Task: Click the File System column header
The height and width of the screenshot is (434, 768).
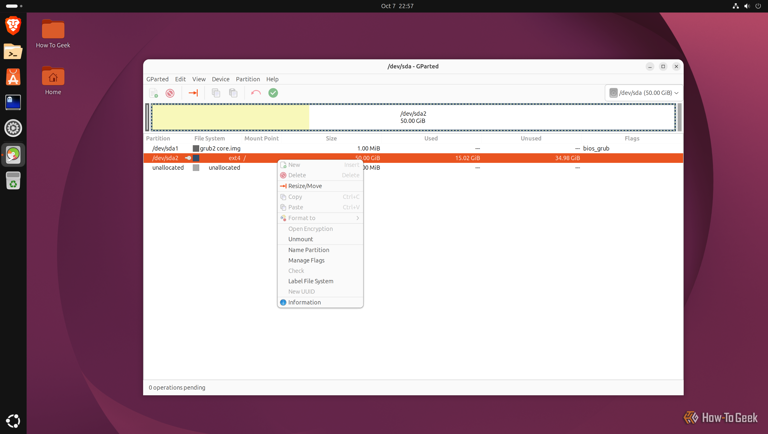Action: [210, 139]
